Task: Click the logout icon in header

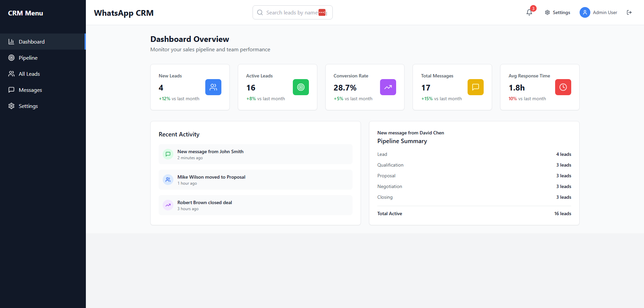Action: click(x=629, y=12)
